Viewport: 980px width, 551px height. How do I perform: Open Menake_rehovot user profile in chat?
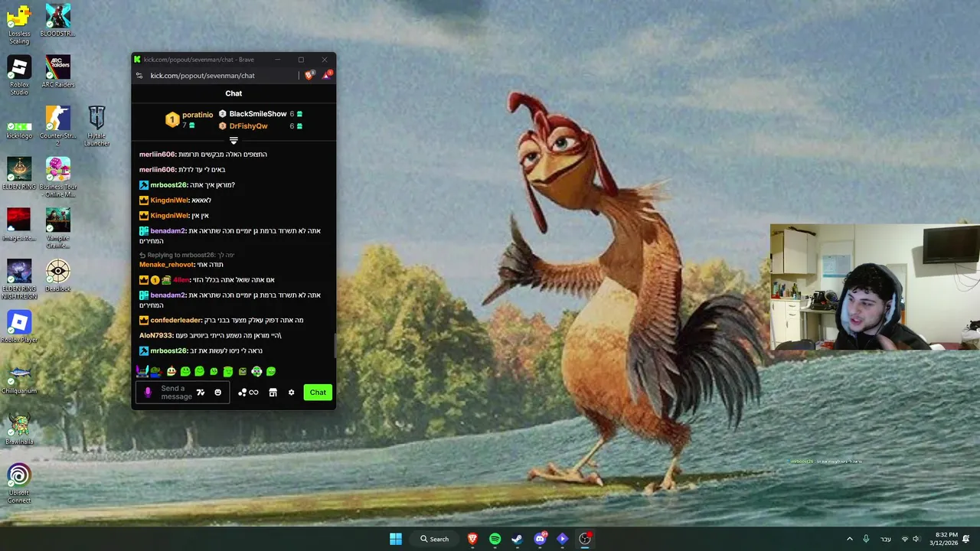coord(167,265)
